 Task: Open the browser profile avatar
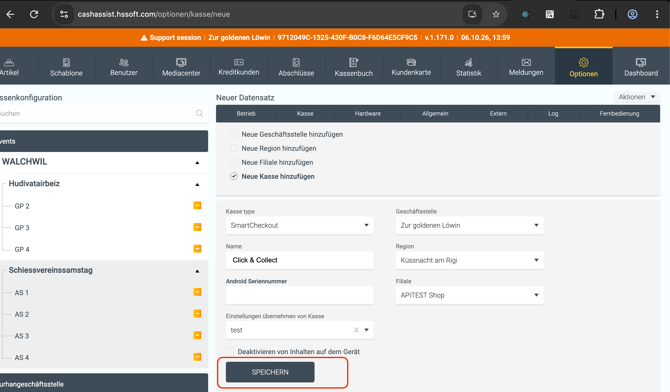(x=632, y=14)
